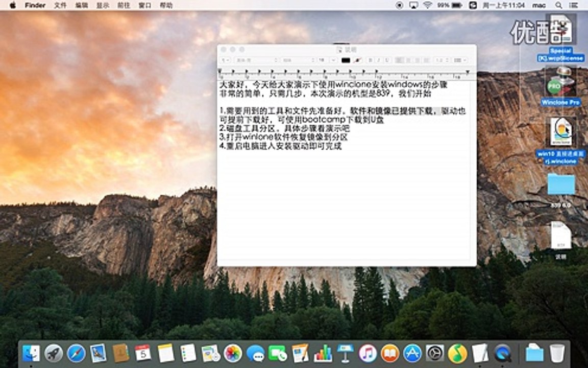588x368 pixels.
Task: Set justified text alignment in TextEdit
Action: [426, 60]
